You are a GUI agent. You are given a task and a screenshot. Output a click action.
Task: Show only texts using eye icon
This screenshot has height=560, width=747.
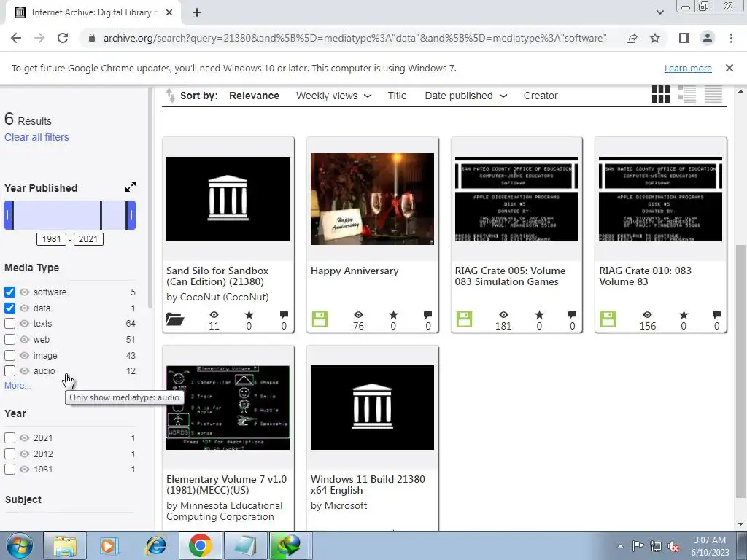point(24,324)
